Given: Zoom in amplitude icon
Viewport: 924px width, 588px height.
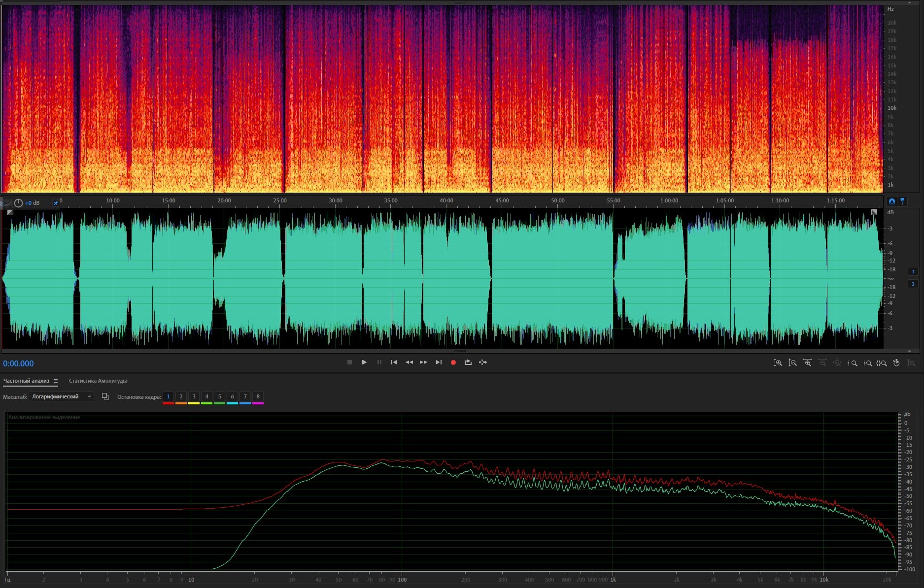Looking at the screenshot, I should tap(778, 363).
